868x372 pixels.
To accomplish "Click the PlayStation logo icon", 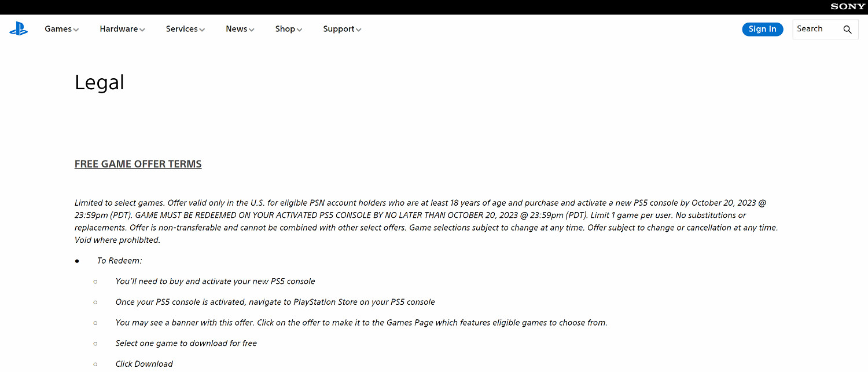I will tap(19, 29).
